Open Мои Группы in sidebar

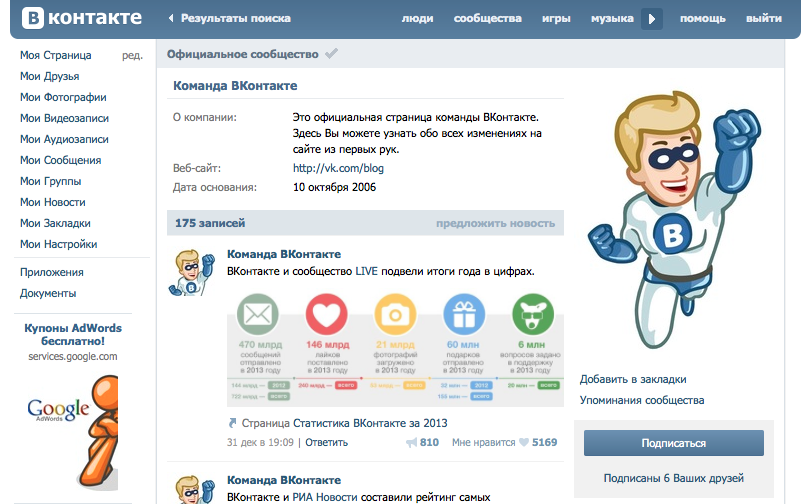pyautogui.click(x=51, y=181)
